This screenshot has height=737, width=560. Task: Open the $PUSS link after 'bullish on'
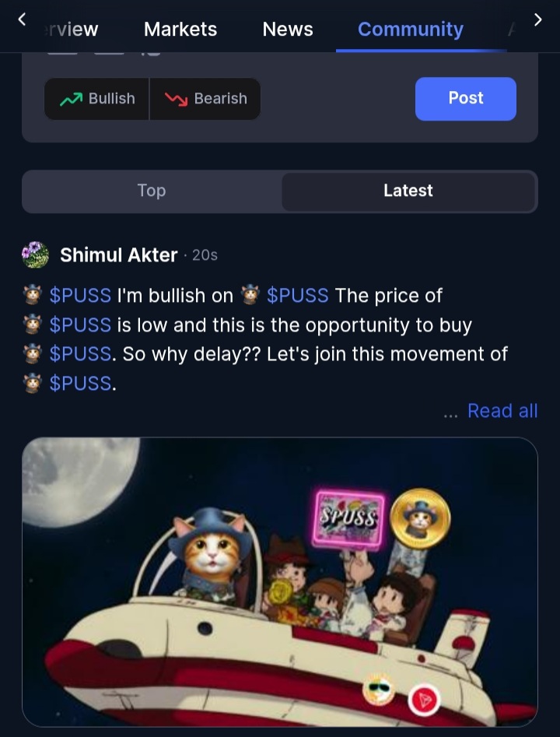pos(297,296)
